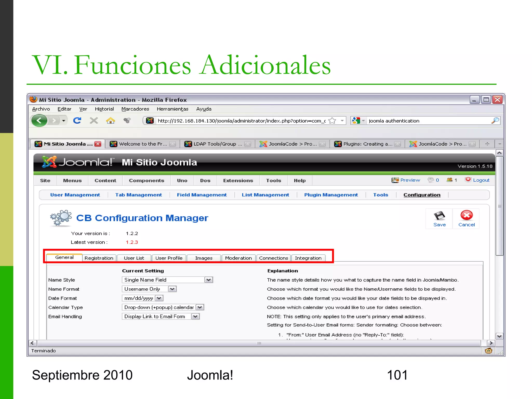Switch to the User List tab
Screen dimensions: 532x399
(134, 258)
